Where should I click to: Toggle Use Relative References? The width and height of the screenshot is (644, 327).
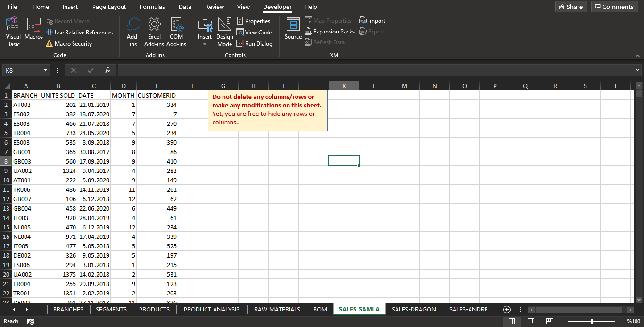point(79,32)
